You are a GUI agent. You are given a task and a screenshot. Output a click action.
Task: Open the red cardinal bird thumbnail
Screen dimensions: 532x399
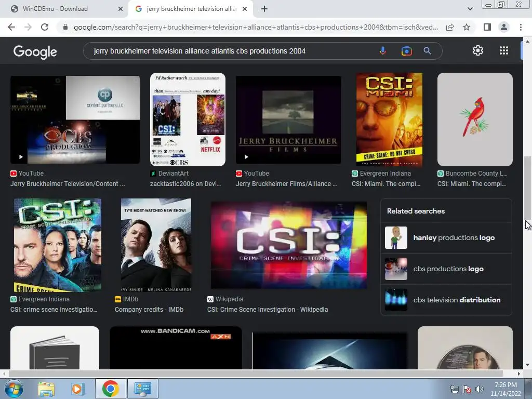click(475, 119)
